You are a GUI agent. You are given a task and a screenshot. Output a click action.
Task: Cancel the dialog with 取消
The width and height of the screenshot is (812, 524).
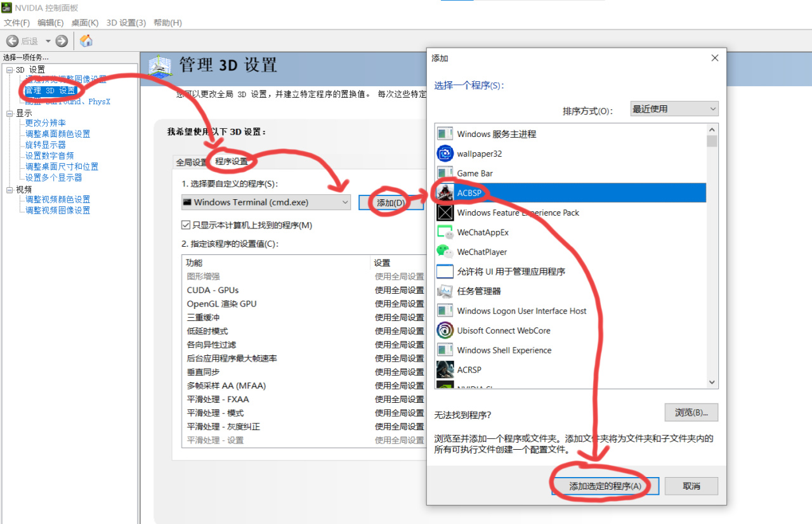(691, 487)
